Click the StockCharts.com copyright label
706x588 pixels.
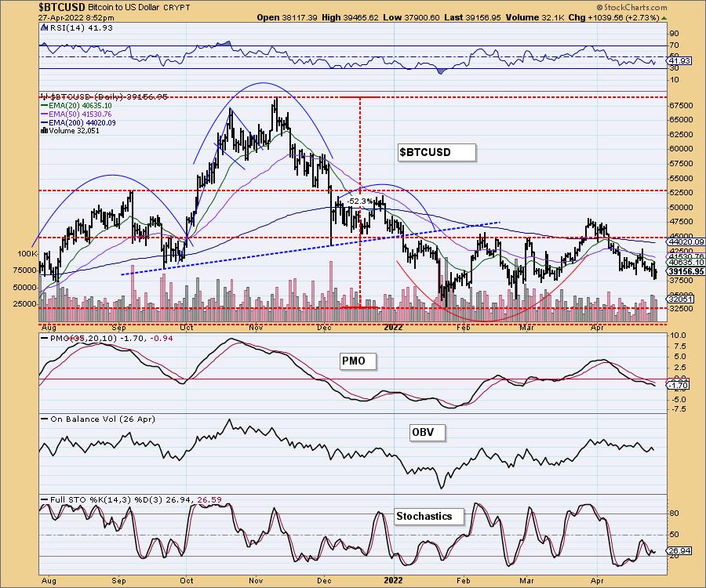(x=631, y=7)
